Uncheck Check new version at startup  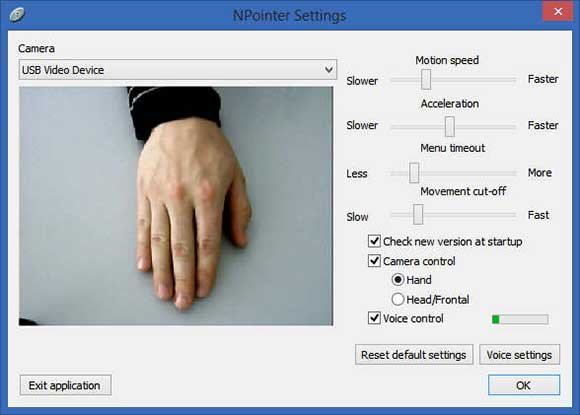(374, 241)
